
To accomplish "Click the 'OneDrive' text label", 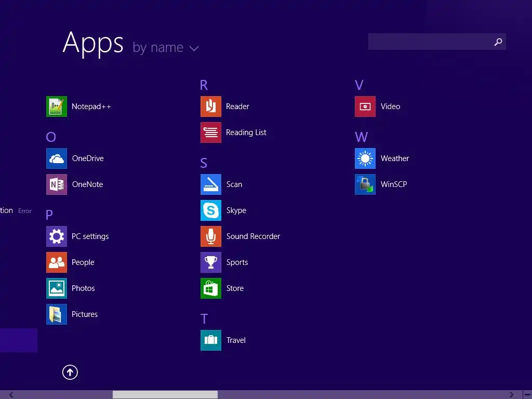I will 88,158.
